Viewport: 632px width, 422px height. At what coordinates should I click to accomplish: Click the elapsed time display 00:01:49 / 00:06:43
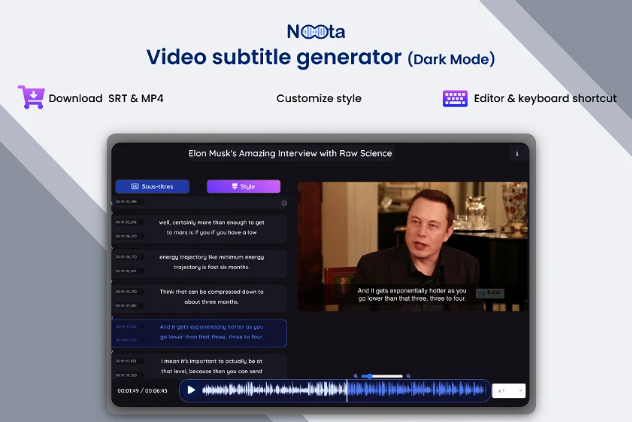click(142, 391)
